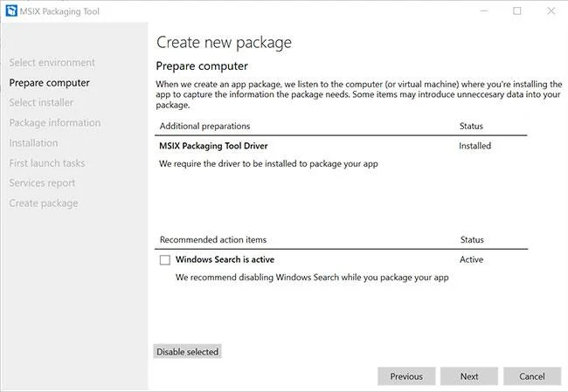Image resolution: width=568 pixels, height=392 pixels.
Task: Click the recommend disabling Windows Search text
Action: tap(312, 278)
